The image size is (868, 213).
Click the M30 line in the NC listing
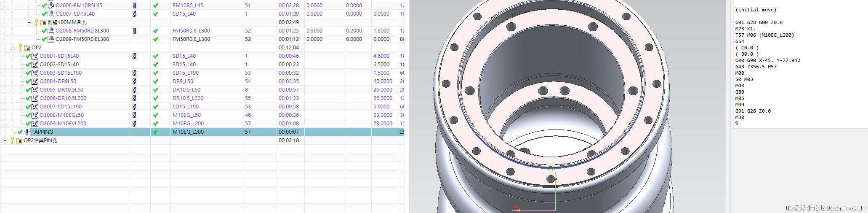point(740,117)
